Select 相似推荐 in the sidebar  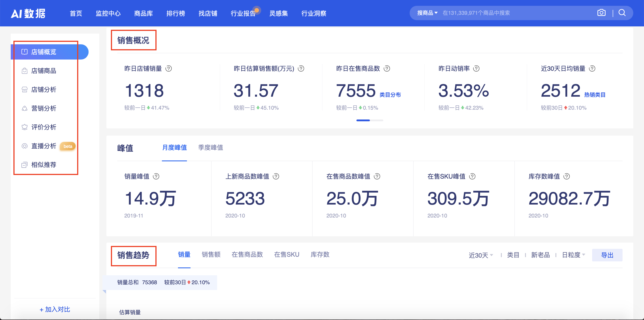coord(44,165)
